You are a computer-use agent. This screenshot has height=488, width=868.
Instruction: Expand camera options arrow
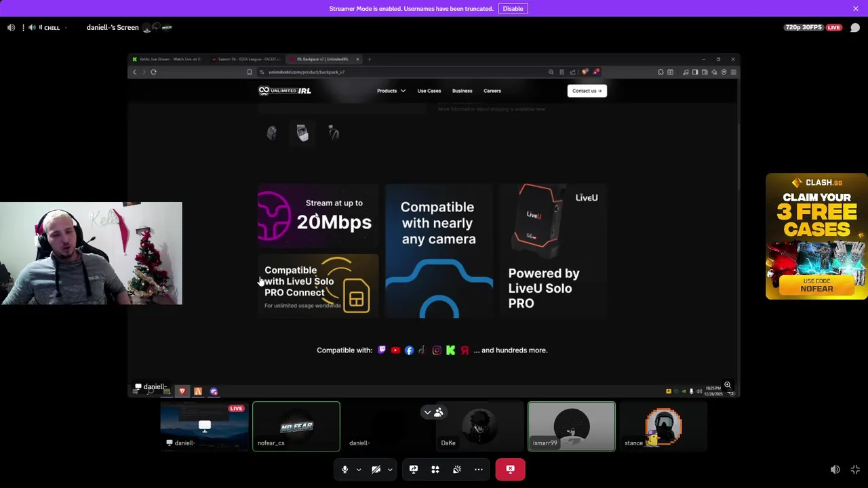pyautogui.click(x=390, y=469)
